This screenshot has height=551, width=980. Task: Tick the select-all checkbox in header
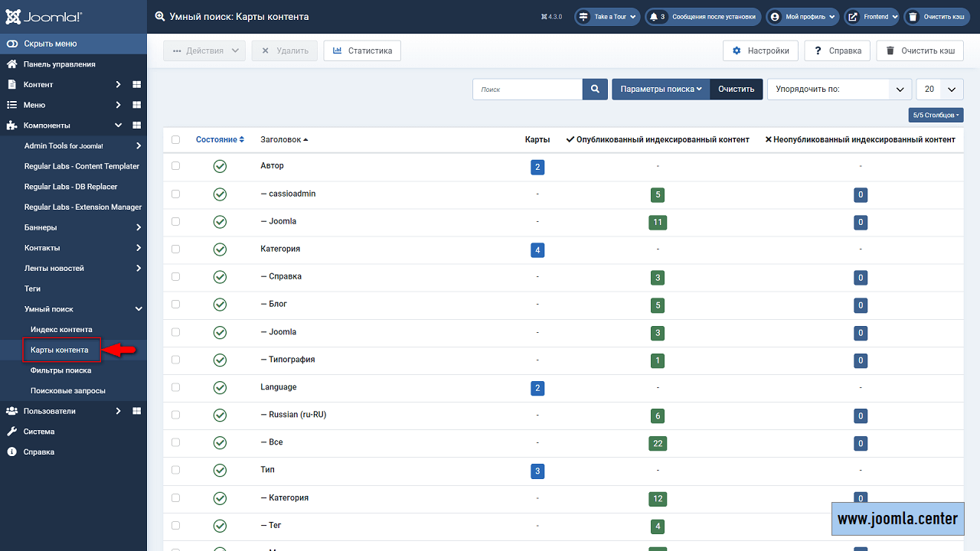175,140
